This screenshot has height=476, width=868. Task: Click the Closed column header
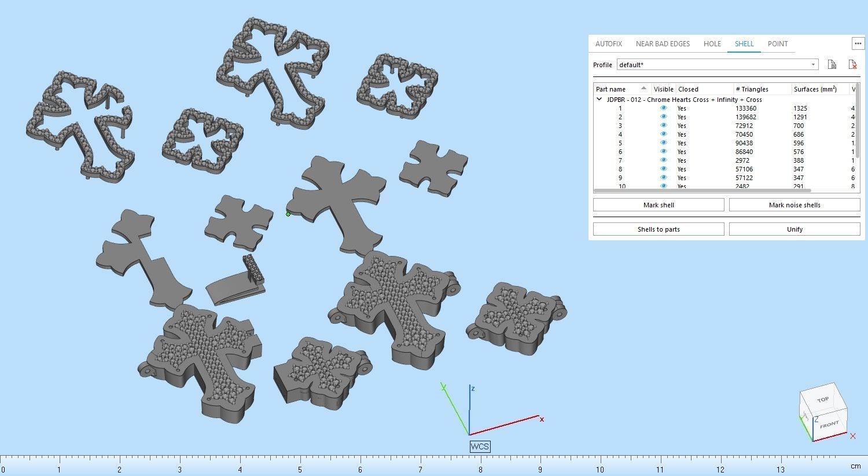[x=704, y=89]
